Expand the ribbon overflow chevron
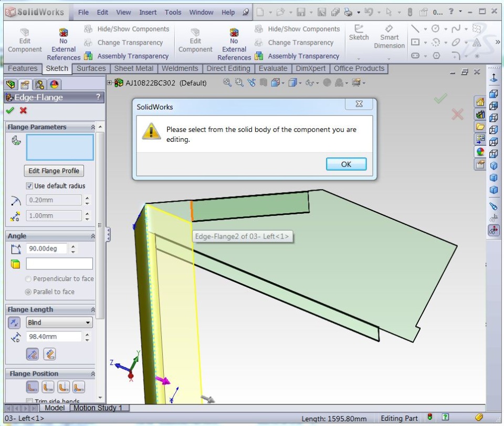The height and width of the screenshot is (426, 504). coord(498,42)
